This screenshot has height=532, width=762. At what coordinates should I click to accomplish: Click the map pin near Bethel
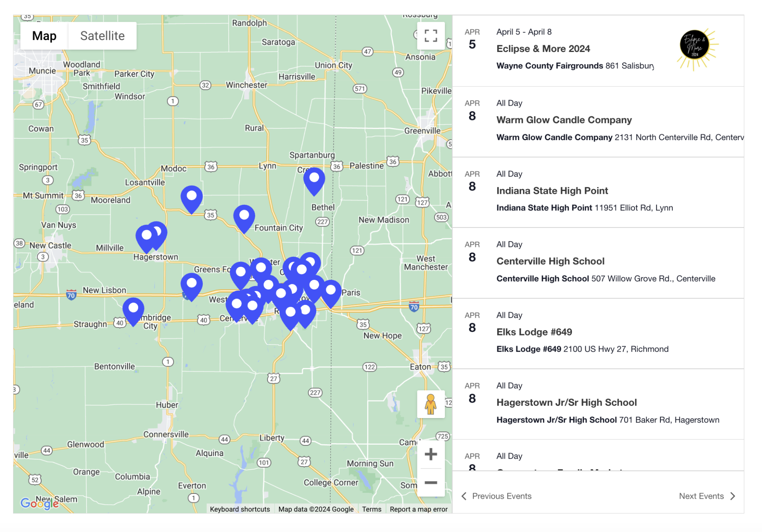coord(314,180)
